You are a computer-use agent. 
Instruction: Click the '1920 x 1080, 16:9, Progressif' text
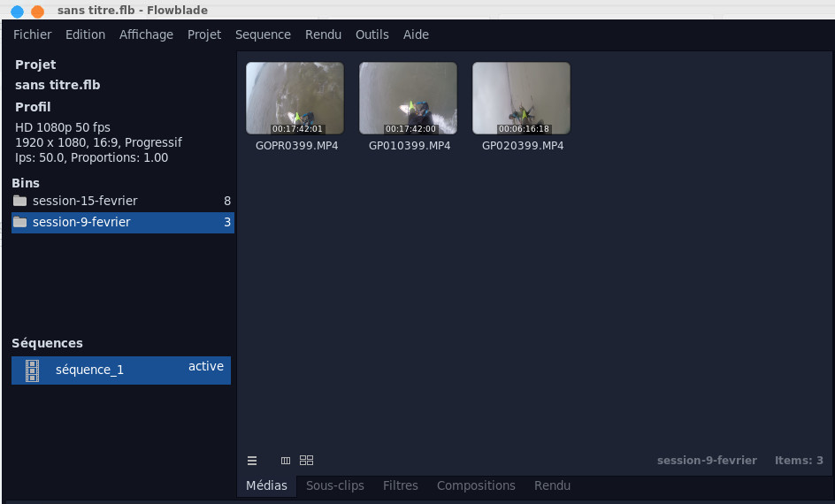tap(98, 142)
